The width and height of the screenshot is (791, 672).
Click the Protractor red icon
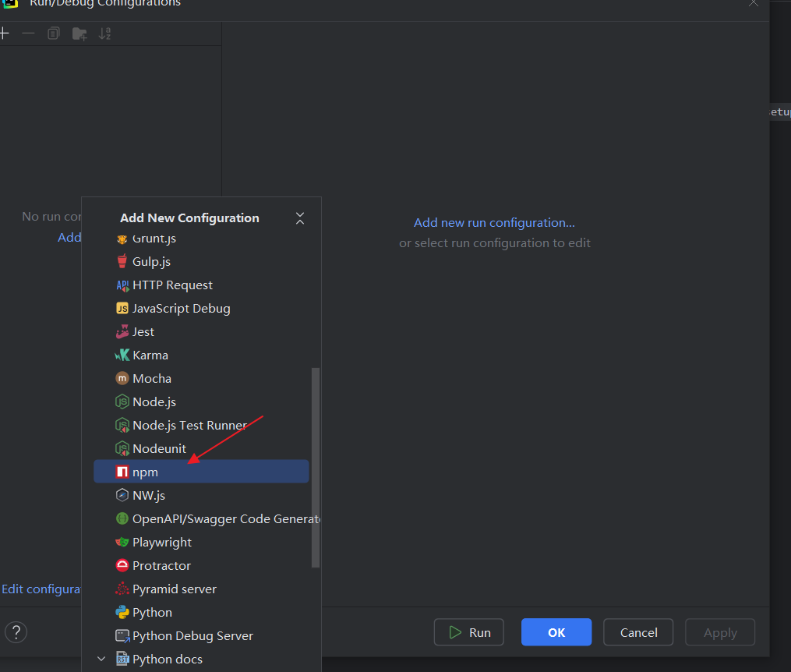pyautogui.click(x=122, y=565)
